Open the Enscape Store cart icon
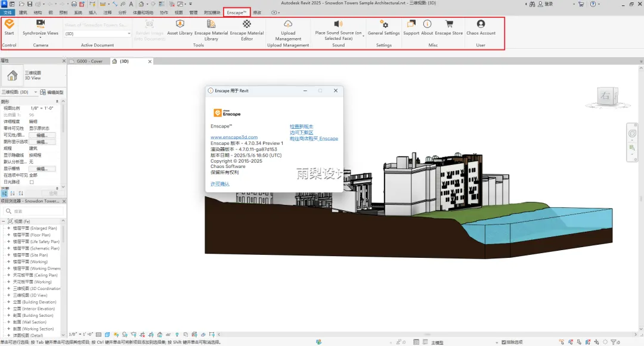The image size is (644, 346). point(449,24)
